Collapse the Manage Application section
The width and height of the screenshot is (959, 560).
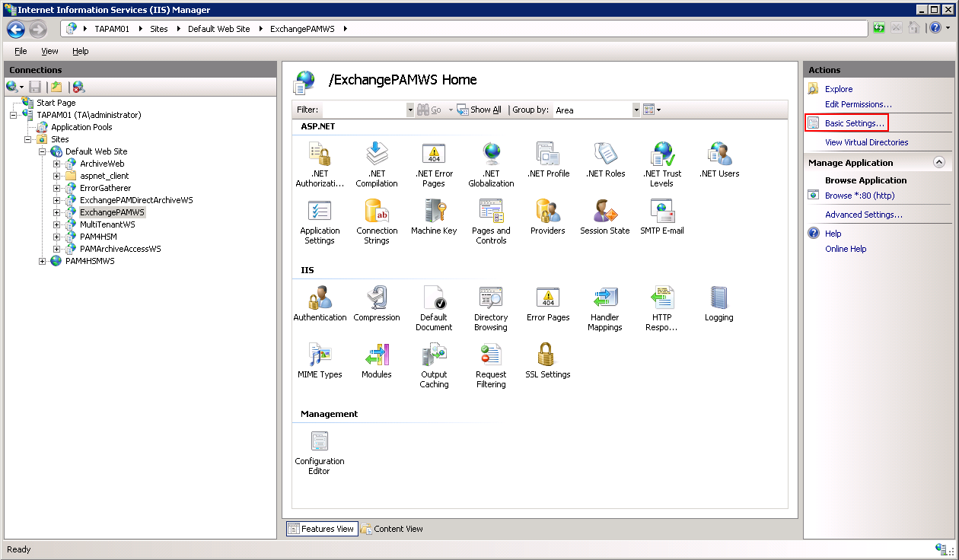click(940, 162)
